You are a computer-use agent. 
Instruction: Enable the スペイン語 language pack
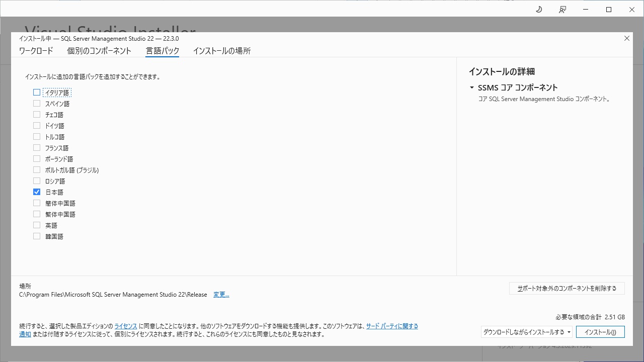coord(36,103)
